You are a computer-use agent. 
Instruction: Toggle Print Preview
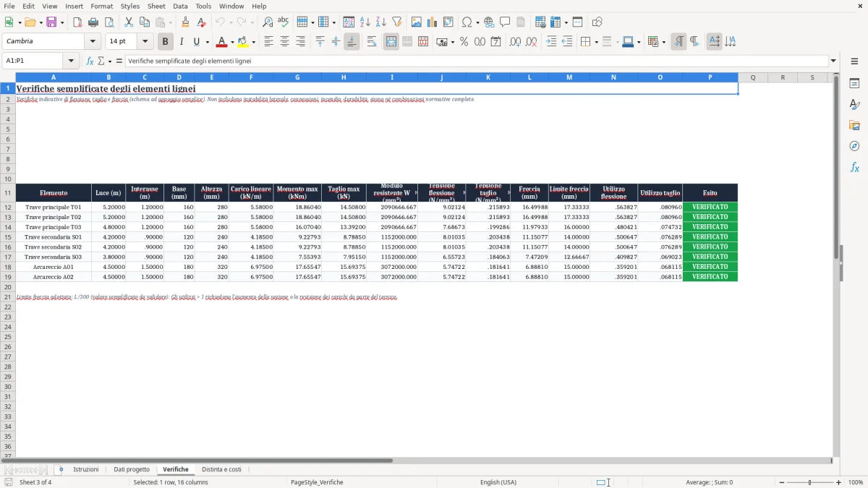pos(109,22)
